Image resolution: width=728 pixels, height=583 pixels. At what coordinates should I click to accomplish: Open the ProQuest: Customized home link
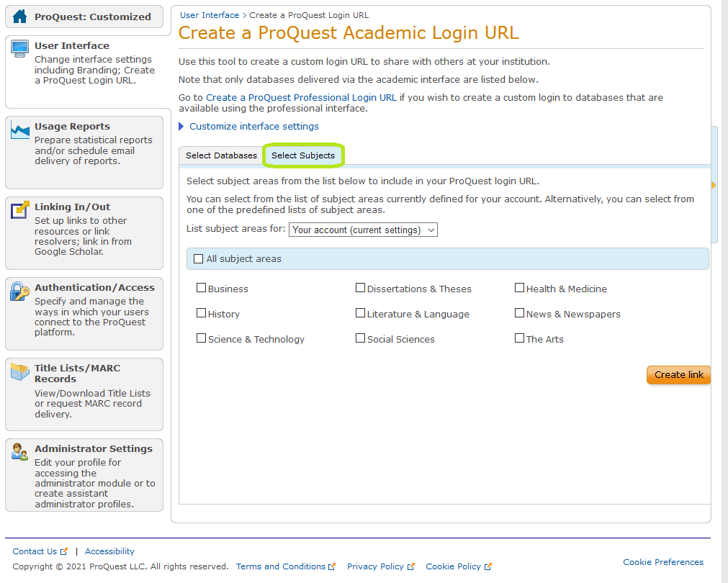(x=92, y=17)
